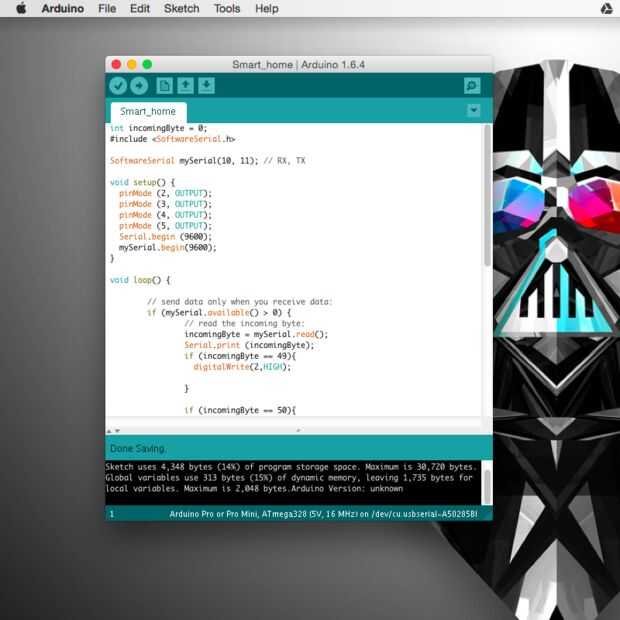The image size is (620, 620).
Task: Expand the tab options dropdown arrow
Action: 474,110
